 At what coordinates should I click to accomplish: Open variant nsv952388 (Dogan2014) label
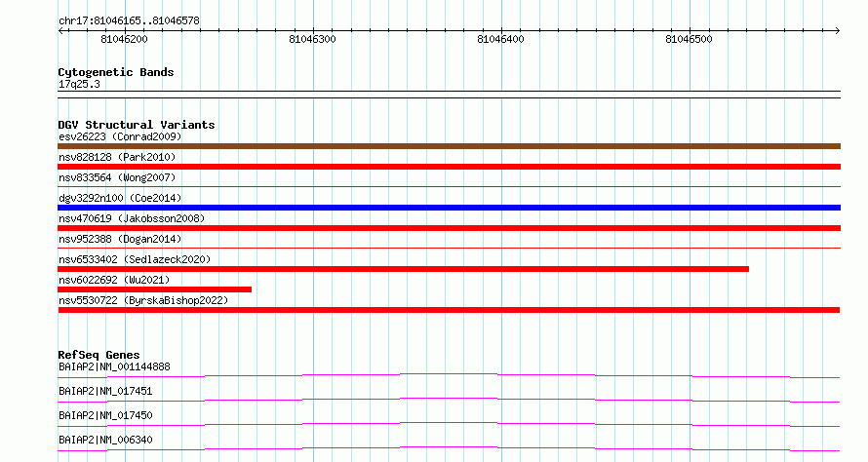click(120, 239)
